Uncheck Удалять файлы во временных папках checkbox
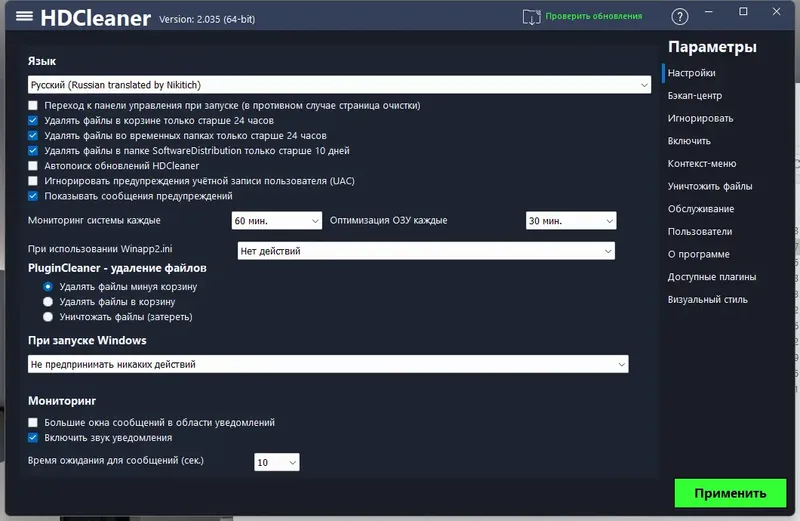 pyautogui.click(x=33, y=136)
